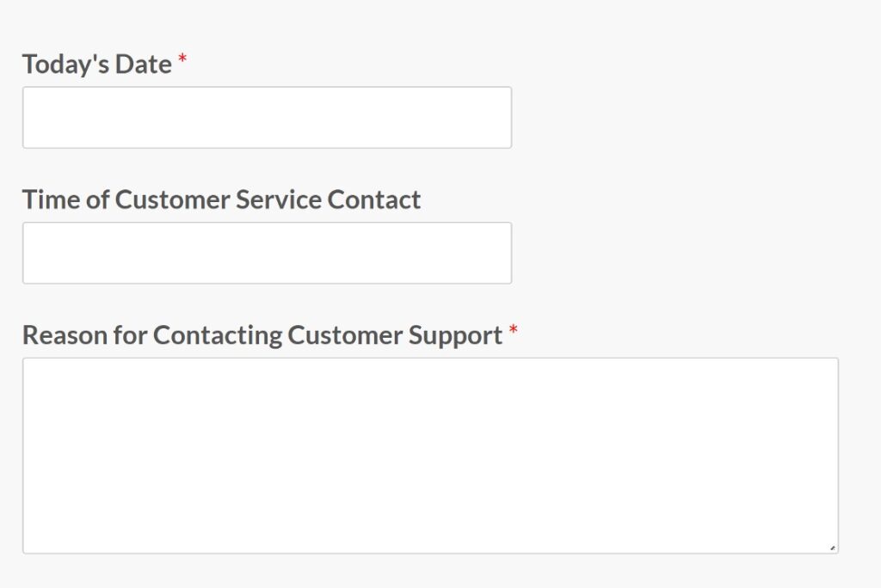The width and height of the screenshot is (881, 588).
Task: Click the resize handle of the textarea
Action: (831, 546)
